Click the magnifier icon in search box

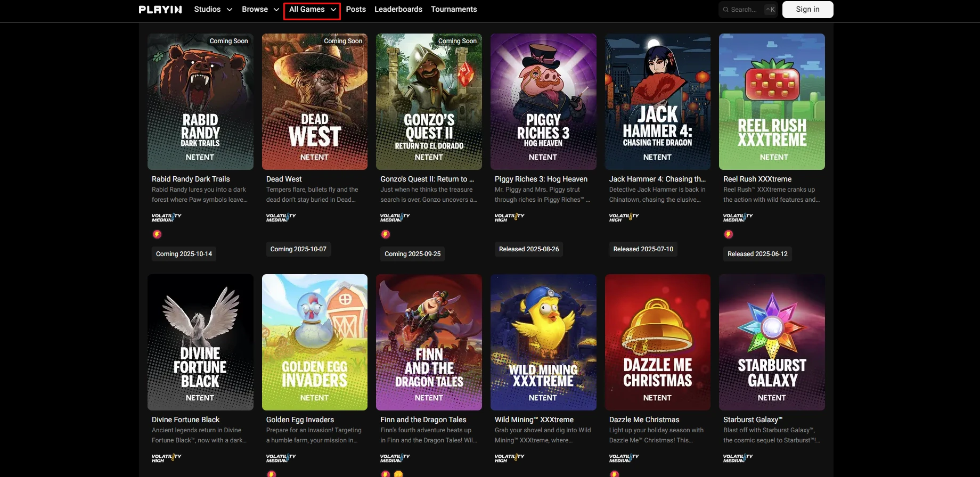[726, 10]
